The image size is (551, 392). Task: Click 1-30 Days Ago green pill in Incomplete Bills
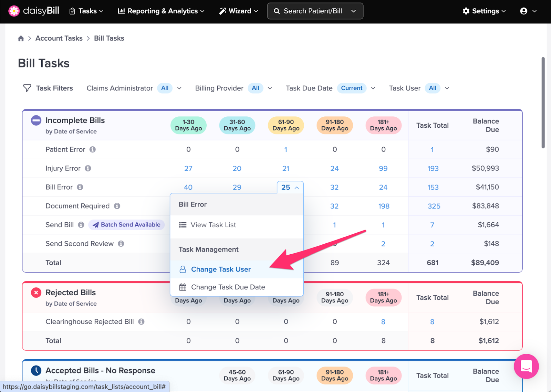188,125
